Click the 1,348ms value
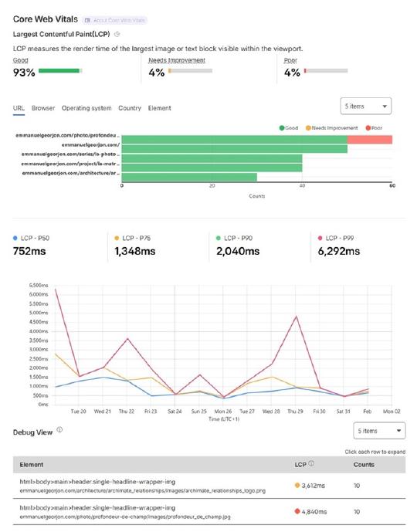The image size is (417, 532). (x=134, y=251)
